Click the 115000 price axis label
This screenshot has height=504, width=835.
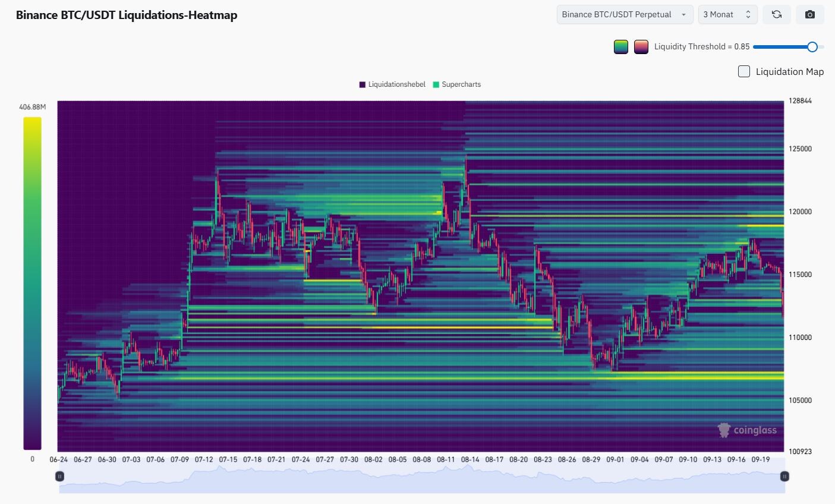pos(800,275)
